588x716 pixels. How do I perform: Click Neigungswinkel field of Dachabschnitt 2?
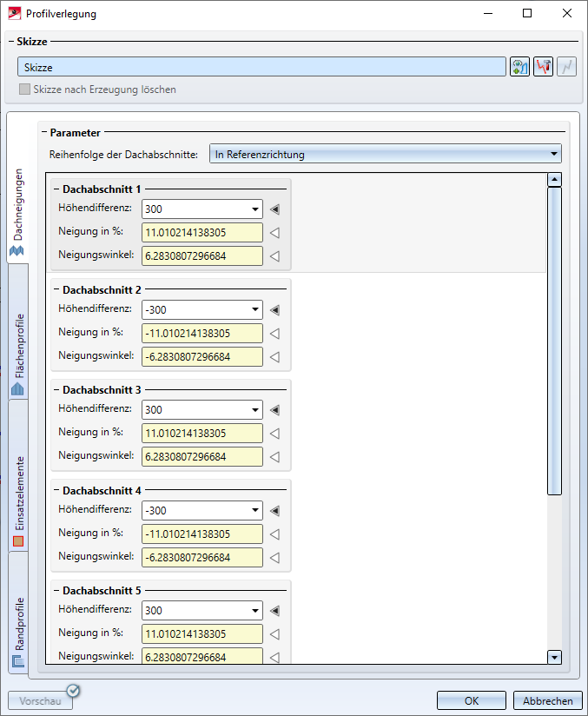point(202,356)
